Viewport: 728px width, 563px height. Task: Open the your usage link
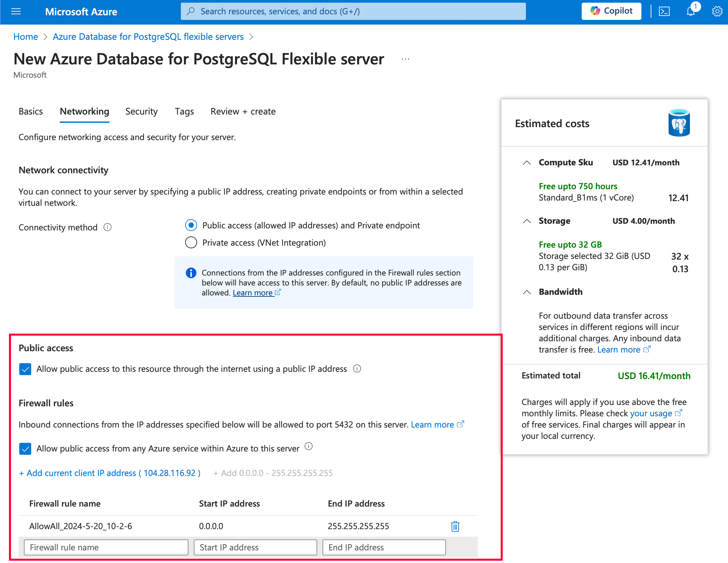tap(651, 413)
